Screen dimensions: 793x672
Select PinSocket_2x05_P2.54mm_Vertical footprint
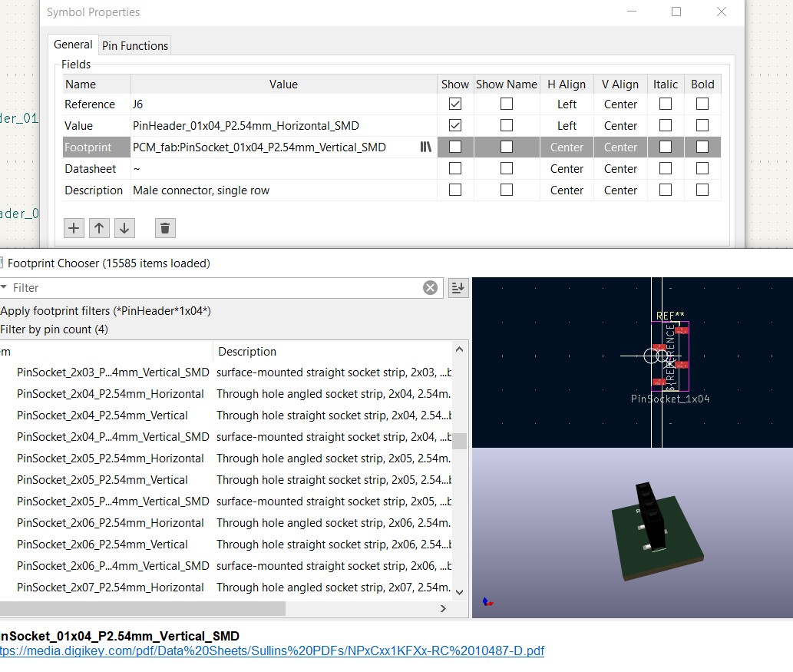(102, 480)
